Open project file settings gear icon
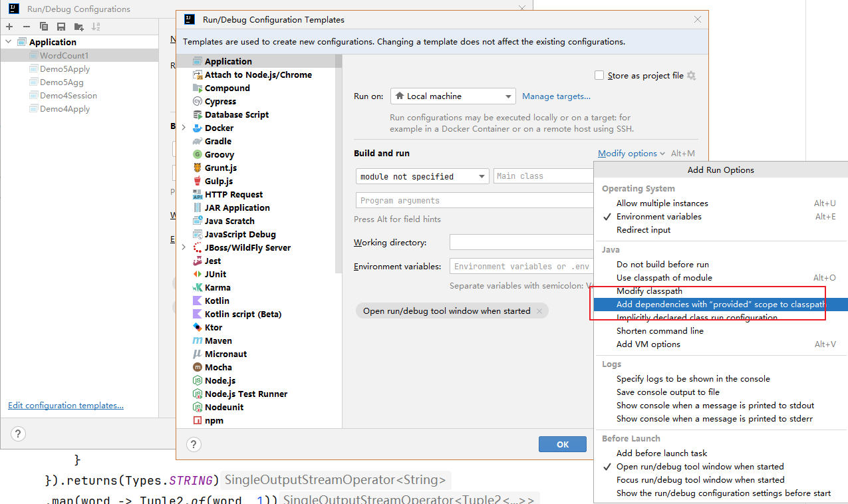This screenshot has height=504, width=848. coord(691,76)
